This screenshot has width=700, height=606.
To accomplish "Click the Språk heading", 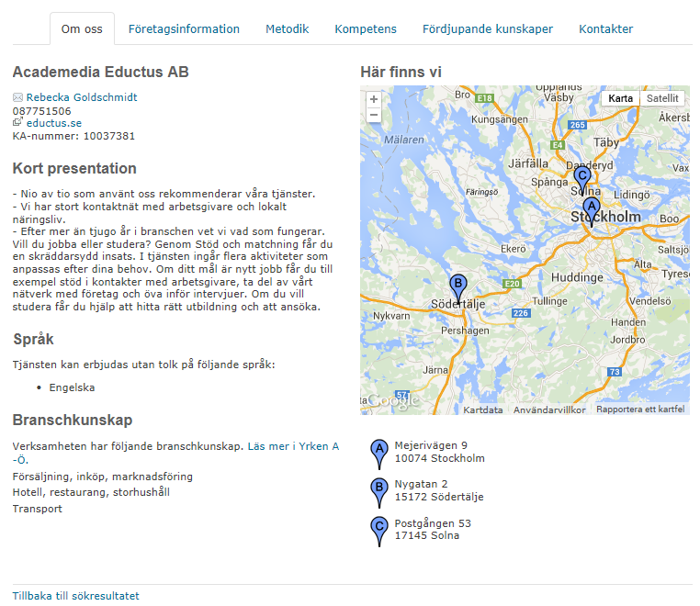I will pos(33,339).
